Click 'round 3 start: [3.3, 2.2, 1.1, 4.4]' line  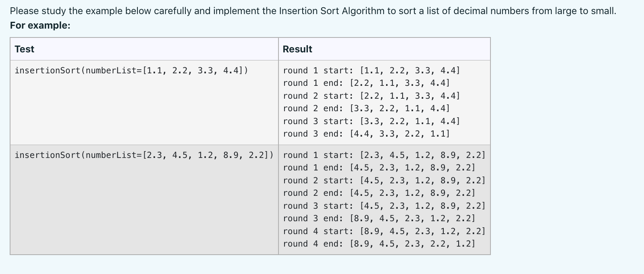click(x=371, y=121)
